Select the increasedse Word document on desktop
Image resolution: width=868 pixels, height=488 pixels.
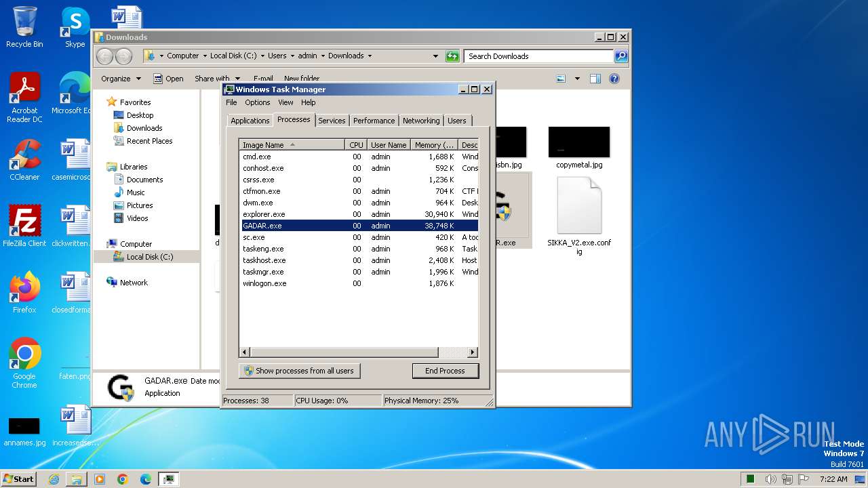[75, 426]
